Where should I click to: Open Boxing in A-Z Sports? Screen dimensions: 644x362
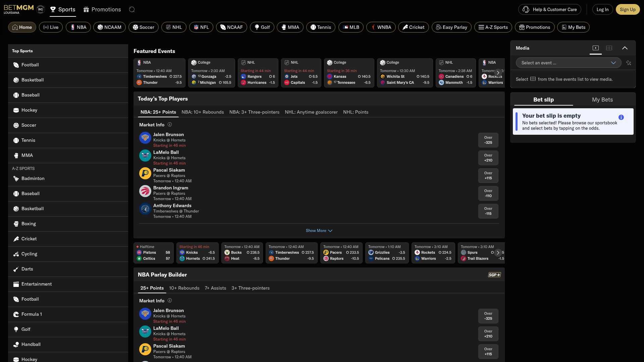[68, 224]
